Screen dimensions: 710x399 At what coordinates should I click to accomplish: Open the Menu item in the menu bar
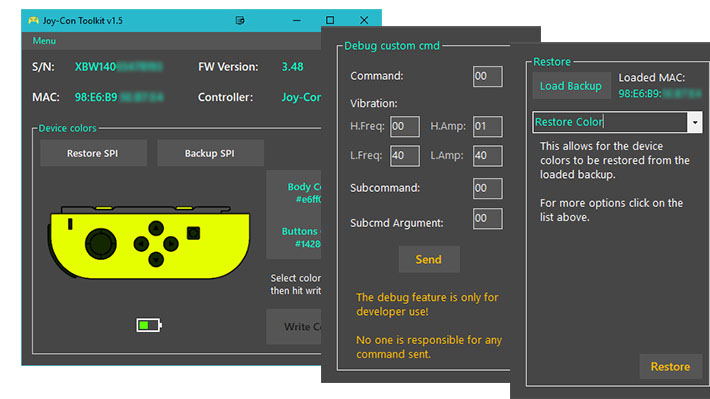(44, 41)
